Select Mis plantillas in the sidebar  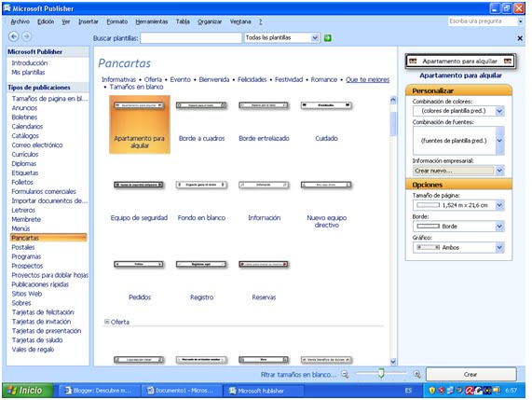click(x=28, y=73)
